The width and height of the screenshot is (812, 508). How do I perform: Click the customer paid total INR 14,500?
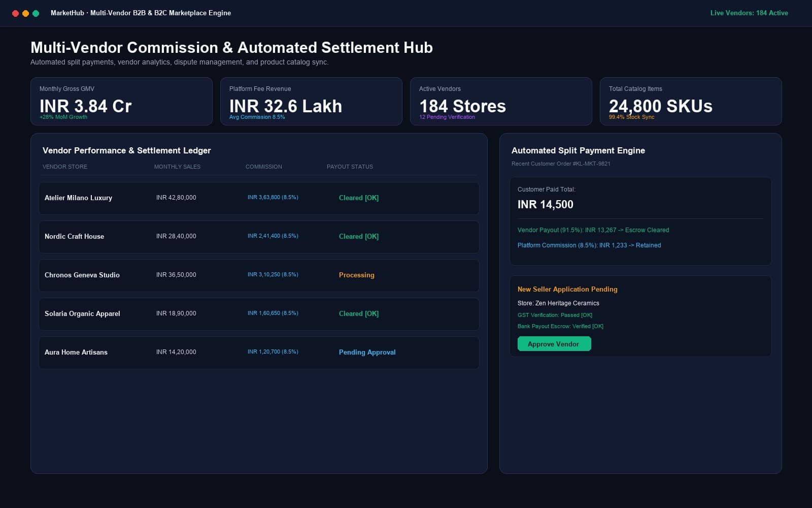546,204
